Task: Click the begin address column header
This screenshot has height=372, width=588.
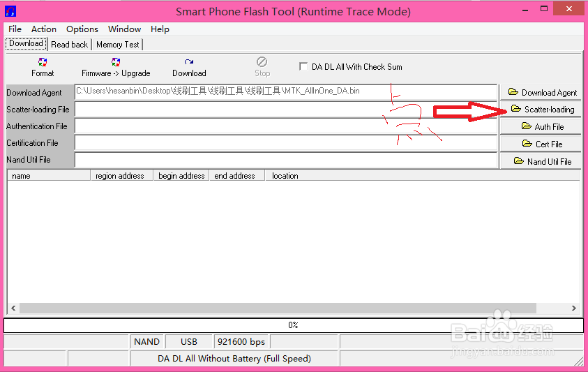Action: pyautogui.click(x=181, y=176)
